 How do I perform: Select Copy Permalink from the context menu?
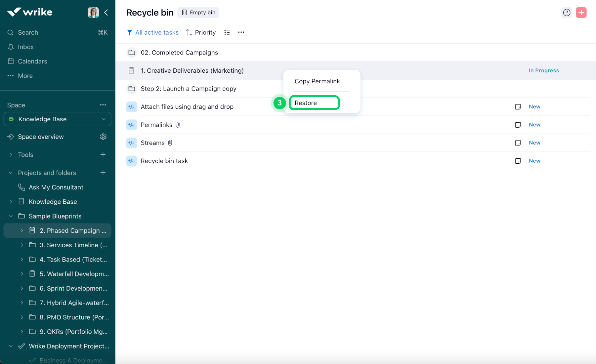pos(317,81)
